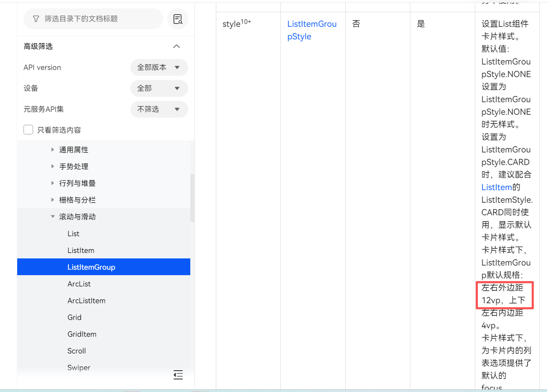
Task: Open the List document in sidebar
Action: click(x=73, y=234)
